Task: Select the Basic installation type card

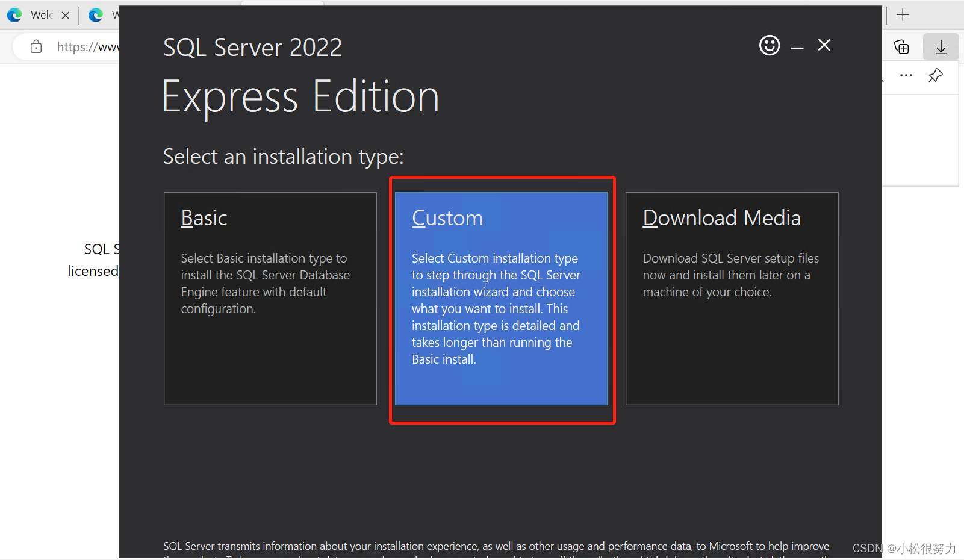Action: [270, 299]
